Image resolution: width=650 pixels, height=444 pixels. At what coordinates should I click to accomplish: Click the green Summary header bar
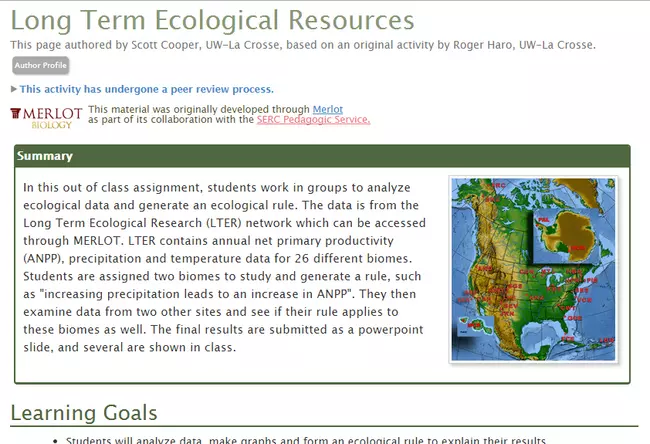click(322, 156)
